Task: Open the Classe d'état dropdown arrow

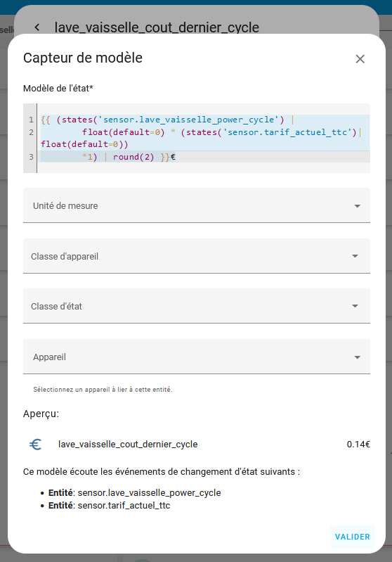Action: click(x=355, y=306)
